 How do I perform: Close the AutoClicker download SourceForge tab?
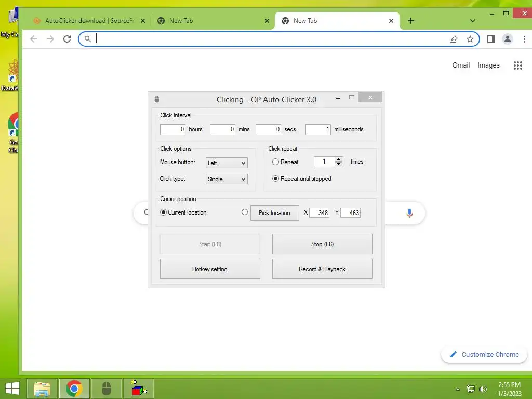[x=143, y=21]
